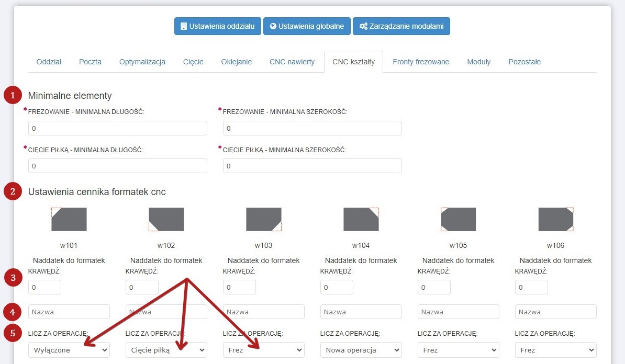
Task: Switch to the Oklejanie tab
Action: [x=237, y=62]
